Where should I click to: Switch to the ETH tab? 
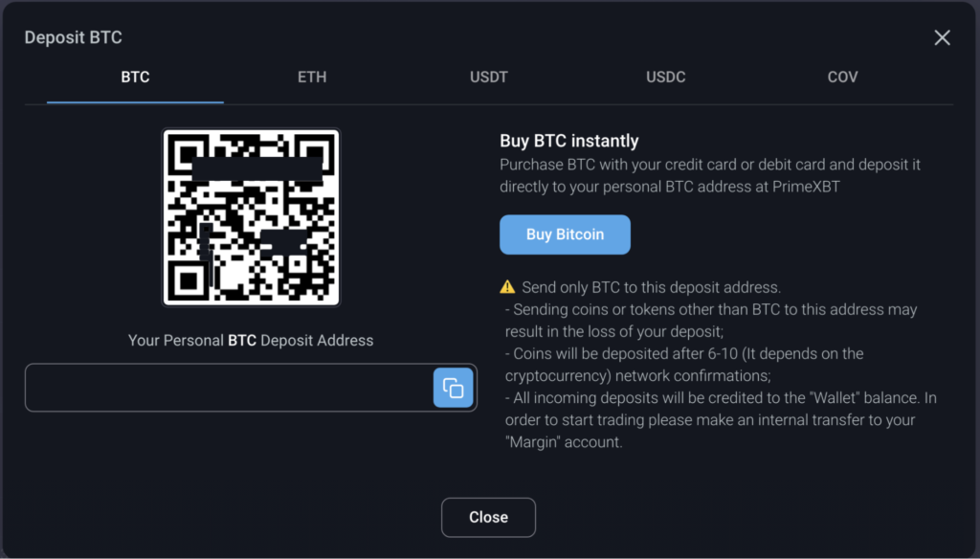(x=312, y=77)
